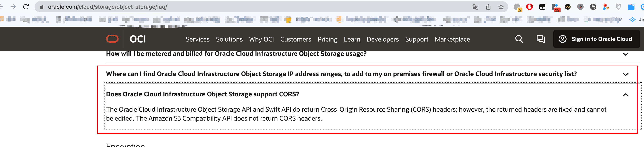The width and height of the screenshot is (644, 147).
Task: Click the Does Object Storage support CORS heading
Action: (202, 94)
